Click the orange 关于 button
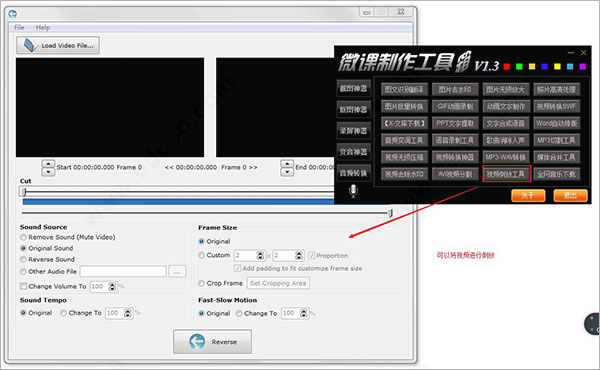600x370 pixels. [528, 196]
